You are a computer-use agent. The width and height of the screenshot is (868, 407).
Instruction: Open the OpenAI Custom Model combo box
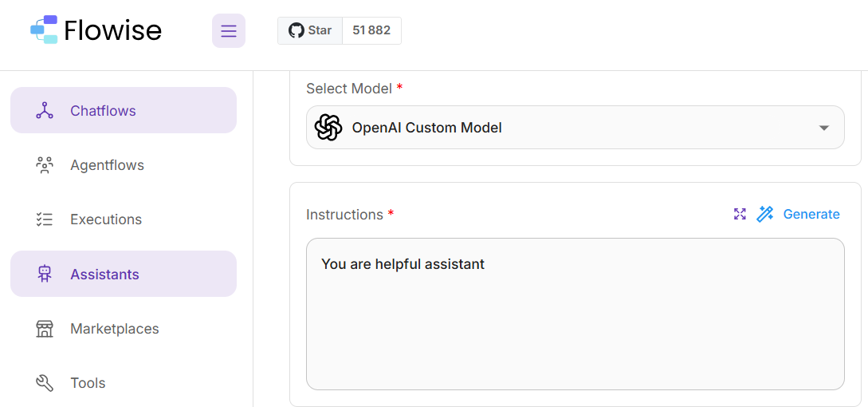coord(558,128)
